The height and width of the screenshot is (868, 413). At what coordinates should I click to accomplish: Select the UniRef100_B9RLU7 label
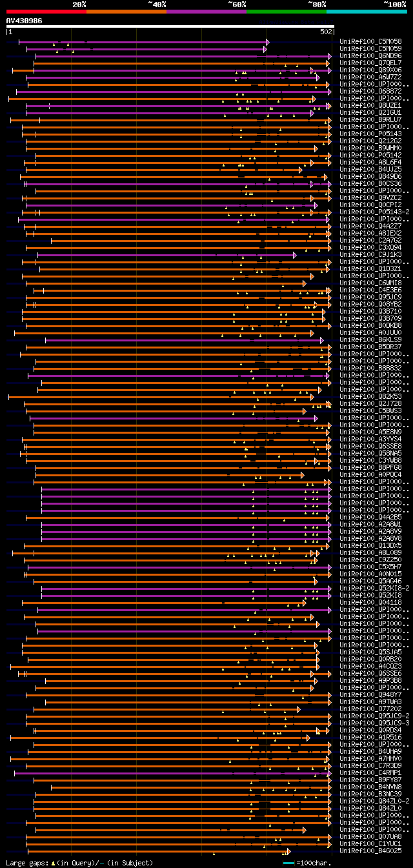[x=370, y=119]
